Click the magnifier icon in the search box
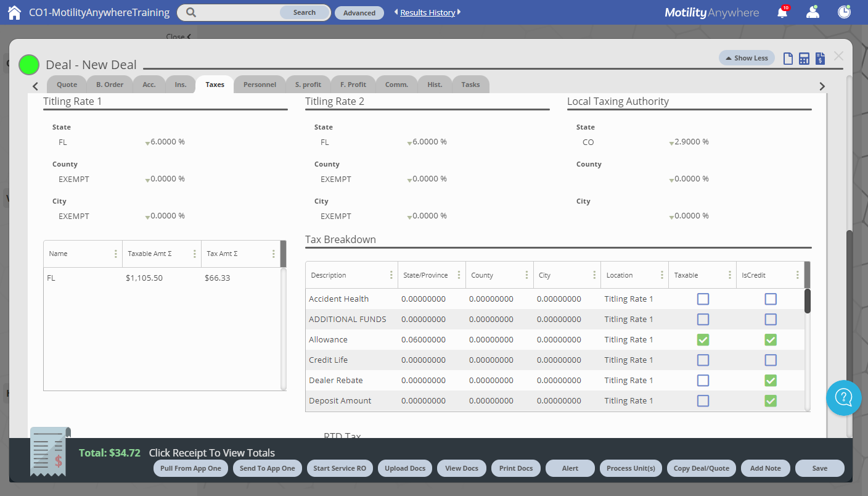868x496 pixels. [191, 12]
